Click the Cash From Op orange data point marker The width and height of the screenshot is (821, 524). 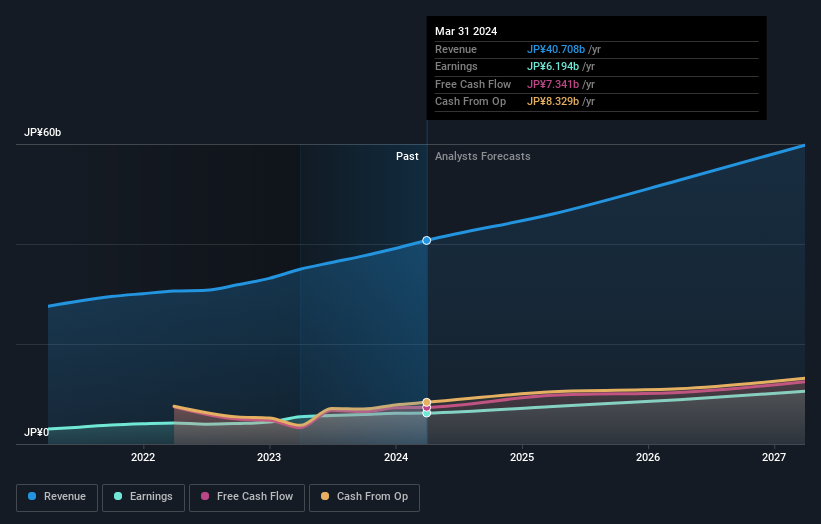(427, 402)
